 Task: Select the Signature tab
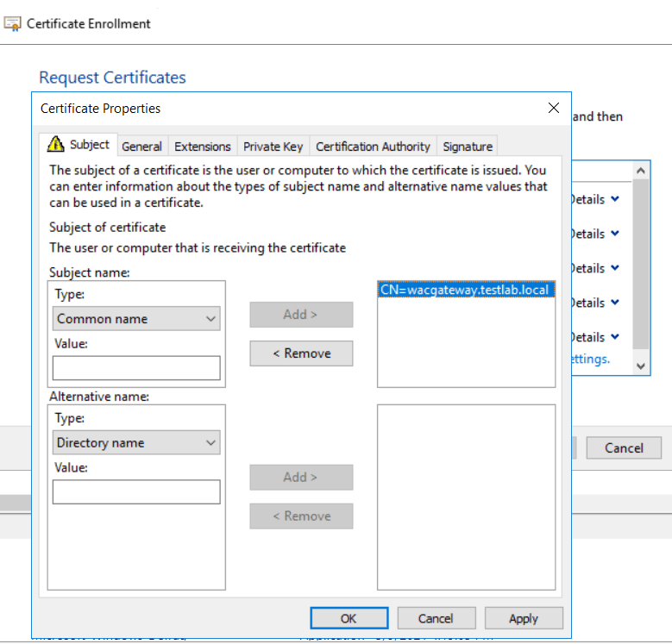(468, 147)
